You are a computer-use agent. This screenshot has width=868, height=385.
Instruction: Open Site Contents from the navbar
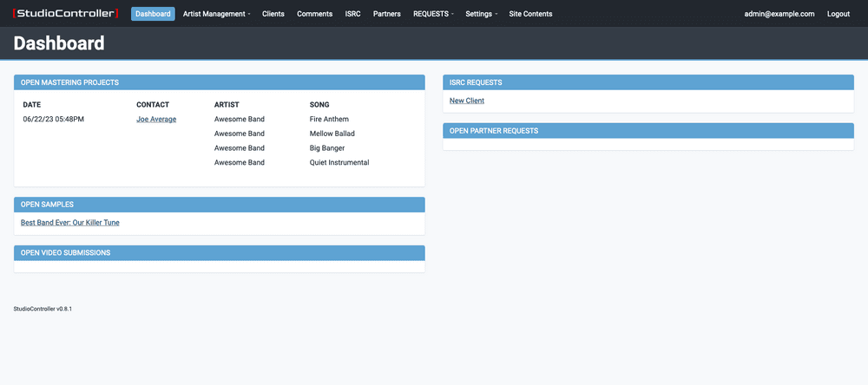pos(530,14)
